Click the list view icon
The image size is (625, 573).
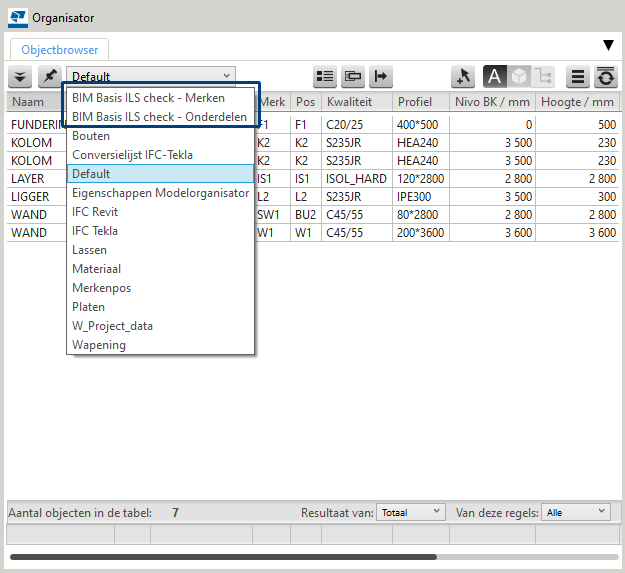point(325,76)
